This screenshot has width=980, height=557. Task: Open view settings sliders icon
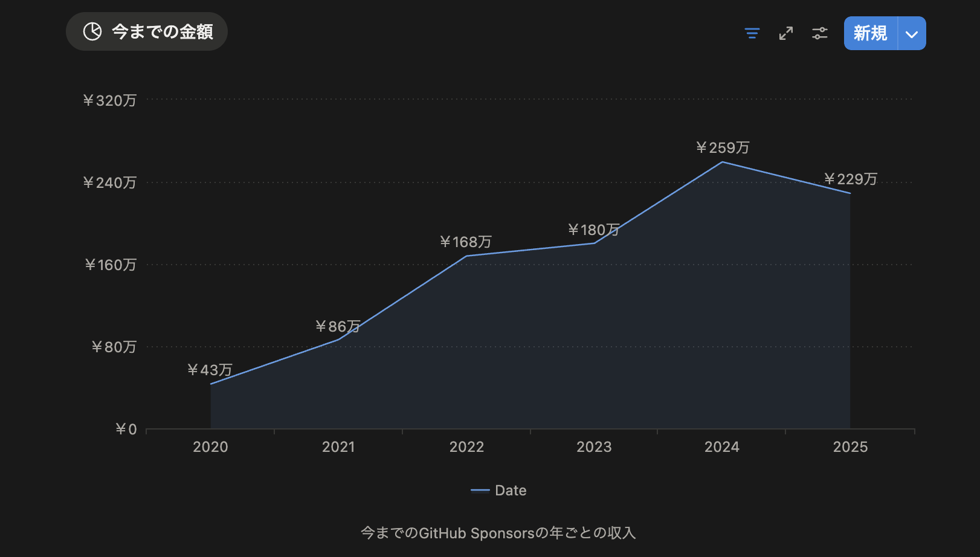click(819, 33)
